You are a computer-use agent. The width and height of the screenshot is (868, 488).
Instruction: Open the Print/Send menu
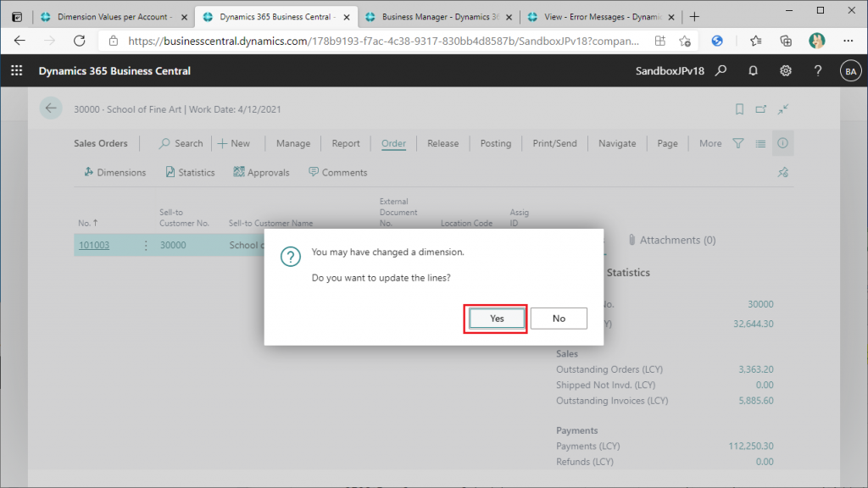coord(554,143)
